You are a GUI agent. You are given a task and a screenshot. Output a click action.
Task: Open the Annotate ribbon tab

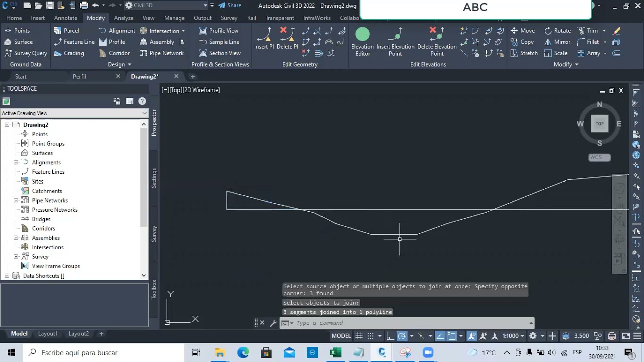(x=66, y=18)
